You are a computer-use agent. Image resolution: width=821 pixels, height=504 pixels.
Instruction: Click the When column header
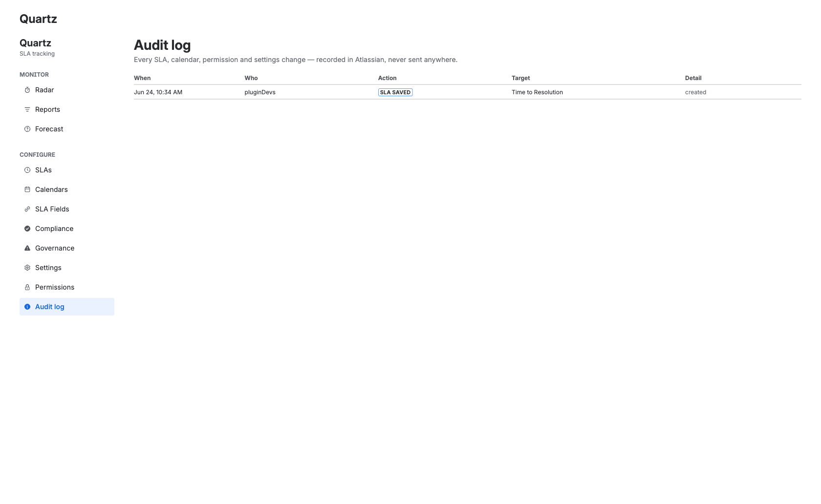(x=142, y=78)
